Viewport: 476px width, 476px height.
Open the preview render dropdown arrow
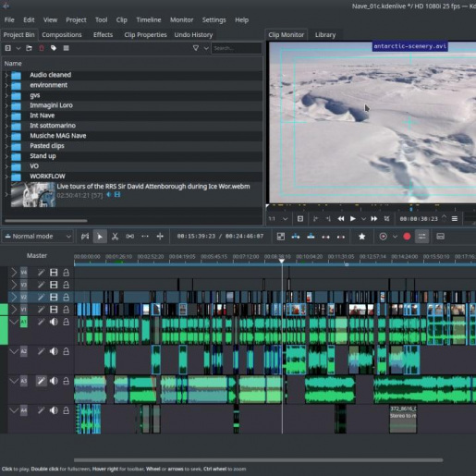point(395,237)
